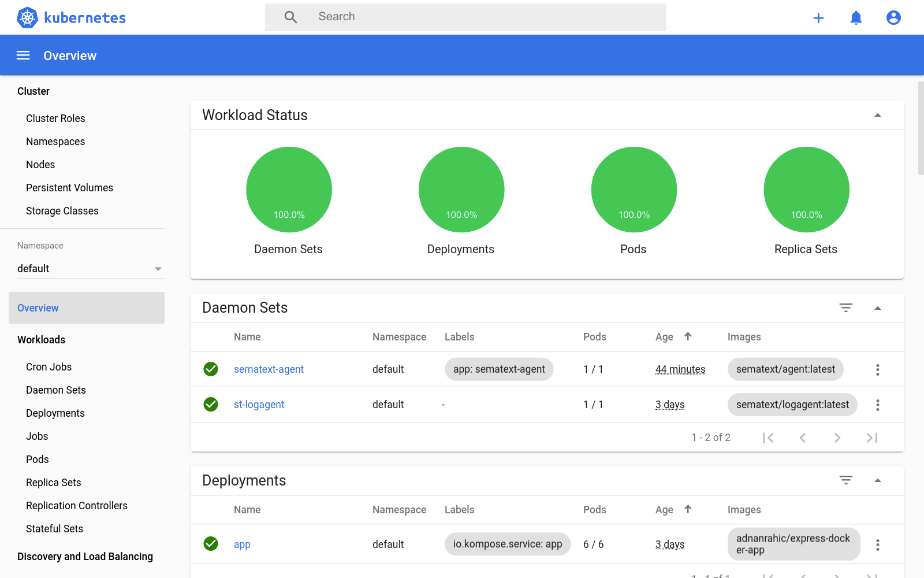Screen dimensions: 924x578
Task: Open Cluster Roles in sidebar
Action: (55, 118)
